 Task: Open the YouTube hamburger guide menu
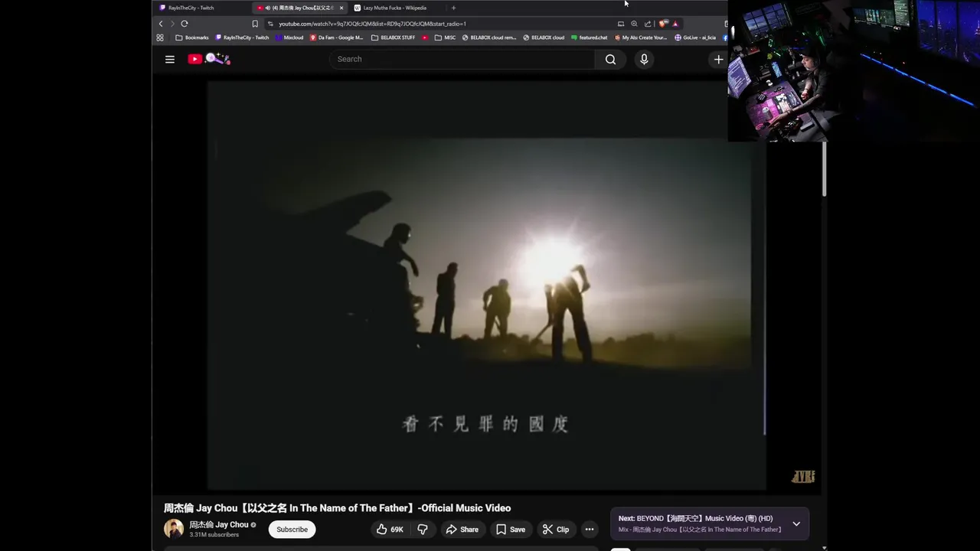coord(170,59)
